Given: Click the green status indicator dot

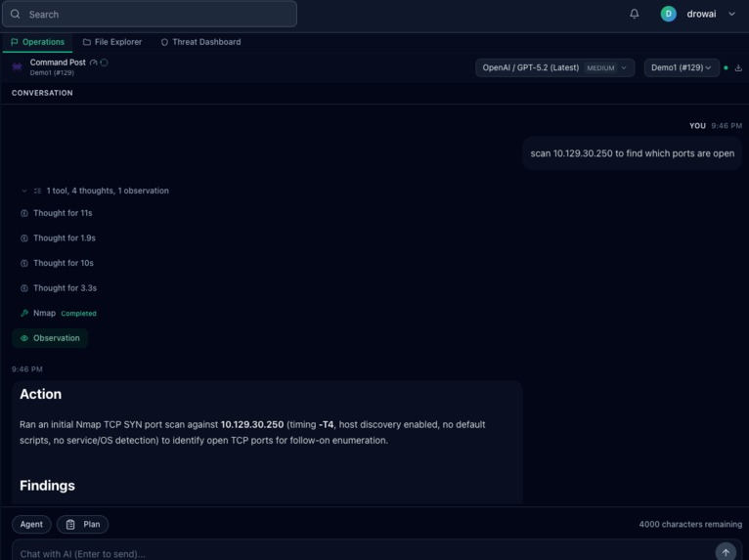Looking at the screenshot, I should (726, 67).
